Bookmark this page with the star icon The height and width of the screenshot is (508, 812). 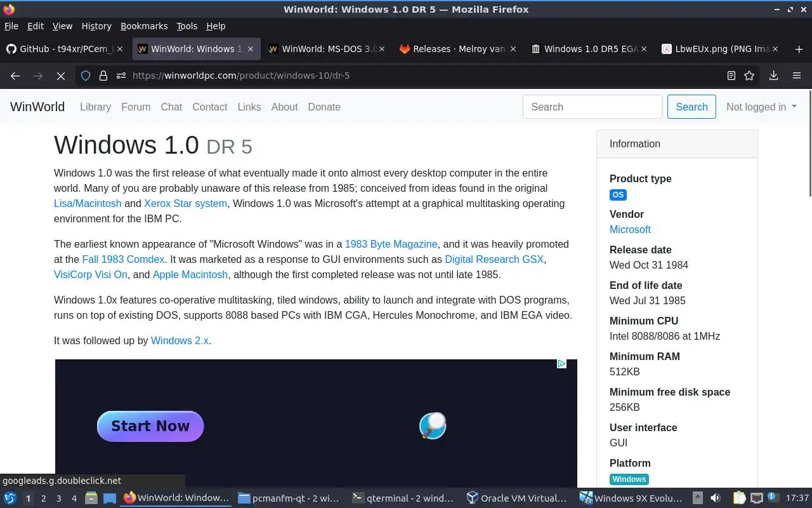tap(749, 76)
